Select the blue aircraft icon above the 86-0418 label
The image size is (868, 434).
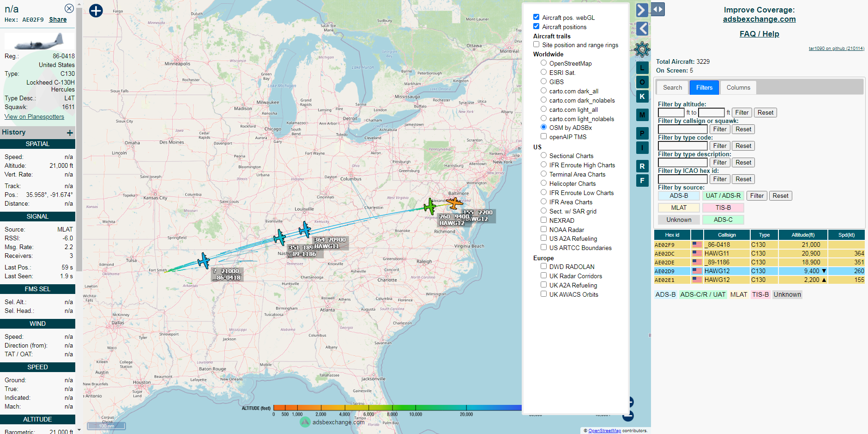point(204,261)
